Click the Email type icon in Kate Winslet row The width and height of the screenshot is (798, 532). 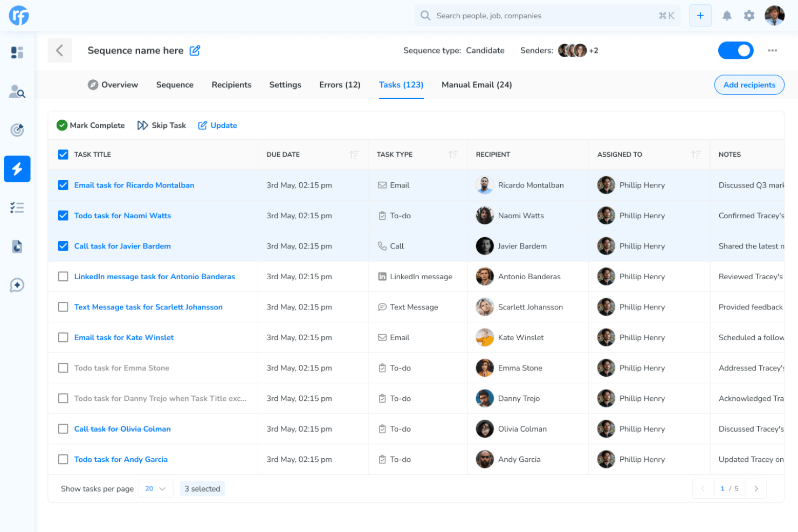382,337
